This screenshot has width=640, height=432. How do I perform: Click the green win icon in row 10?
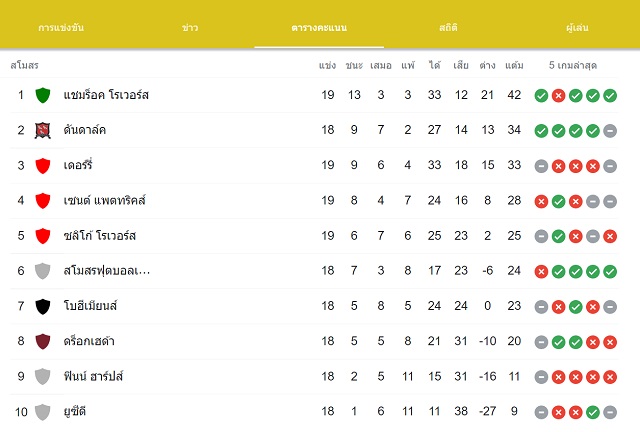pos(593,412)
